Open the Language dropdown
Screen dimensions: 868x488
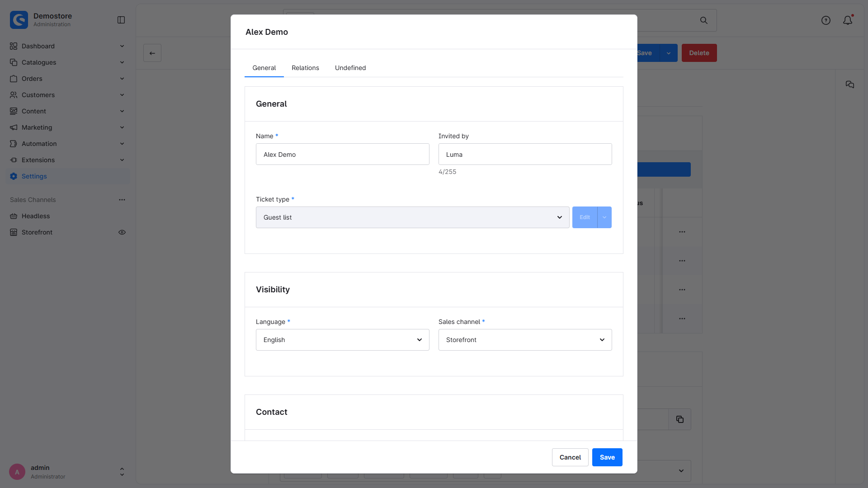342,340
